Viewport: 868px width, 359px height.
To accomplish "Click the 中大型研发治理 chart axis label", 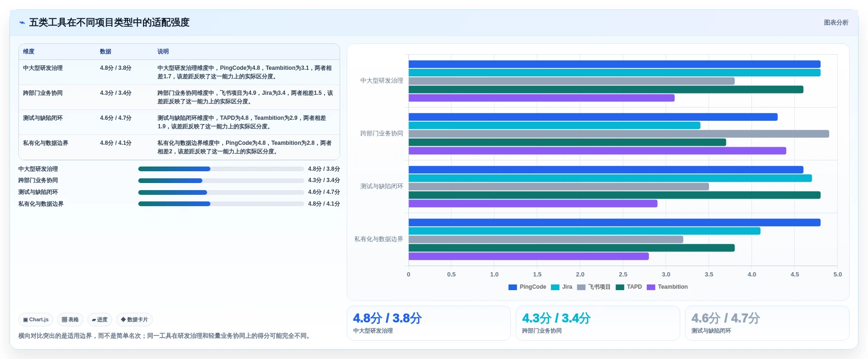I will (x=382, y=81).
